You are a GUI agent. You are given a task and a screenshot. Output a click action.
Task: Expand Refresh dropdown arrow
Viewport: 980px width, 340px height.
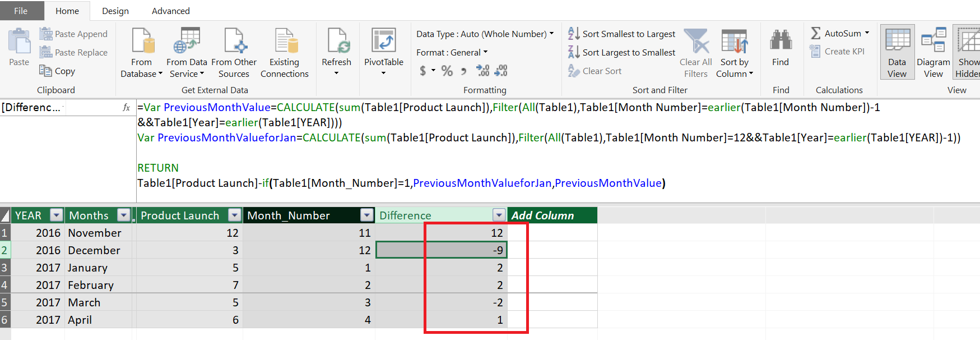tap(337, 73)
